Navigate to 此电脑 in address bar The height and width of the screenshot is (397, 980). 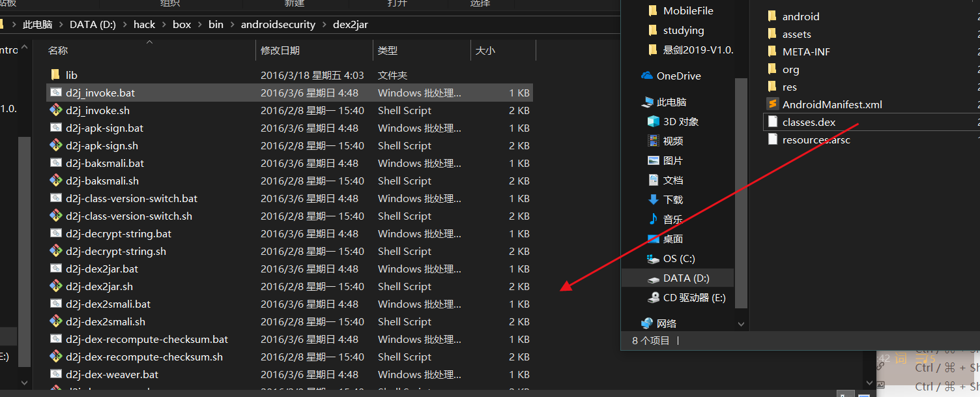tap(37, 24)
